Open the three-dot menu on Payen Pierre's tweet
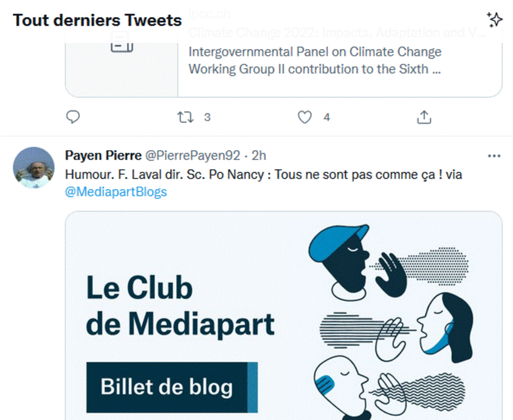The image size is (513, 420). point(494,156)
